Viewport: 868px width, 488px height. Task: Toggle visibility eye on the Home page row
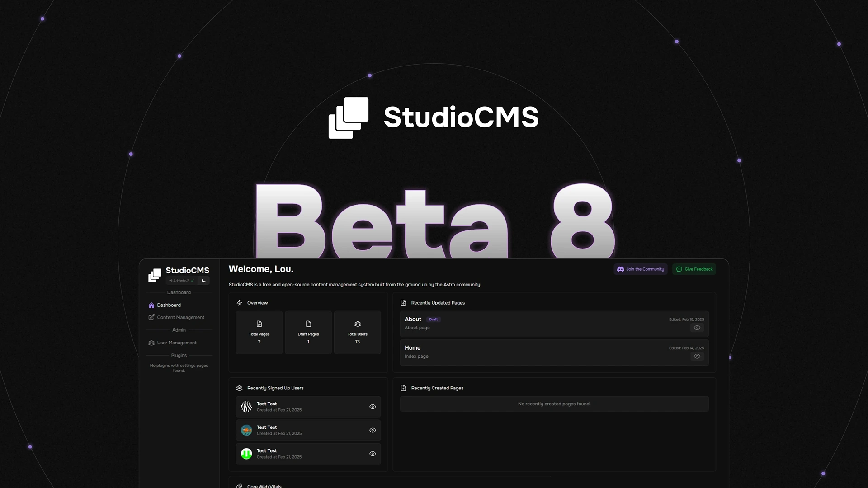[x=697, y=356]
